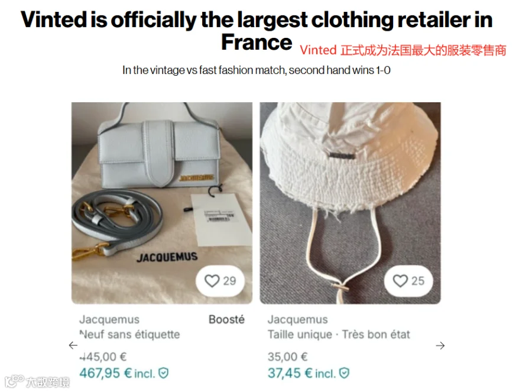Click the red Chinese translation text
Viewport: 532px width, 392px height.
[403, 50]
